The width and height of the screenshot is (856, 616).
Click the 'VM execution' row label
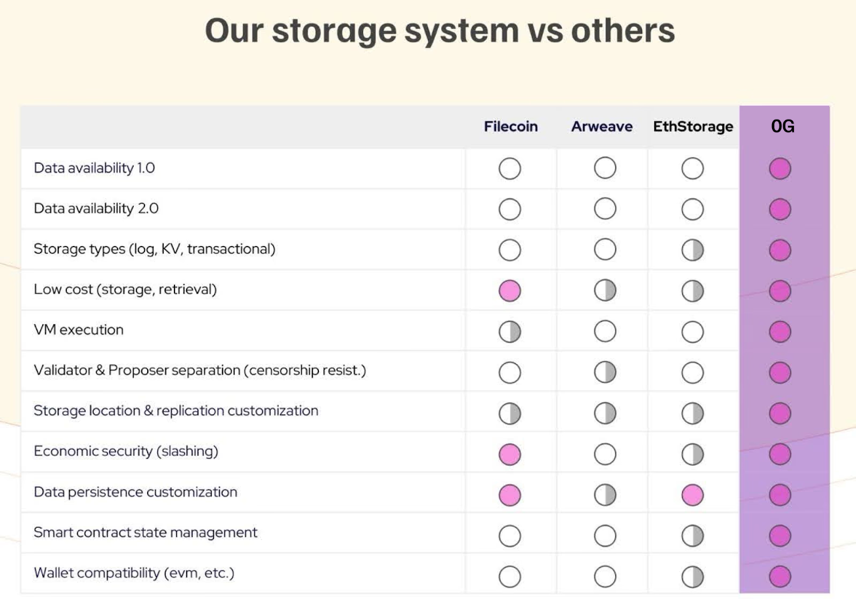tap(79, 329)
